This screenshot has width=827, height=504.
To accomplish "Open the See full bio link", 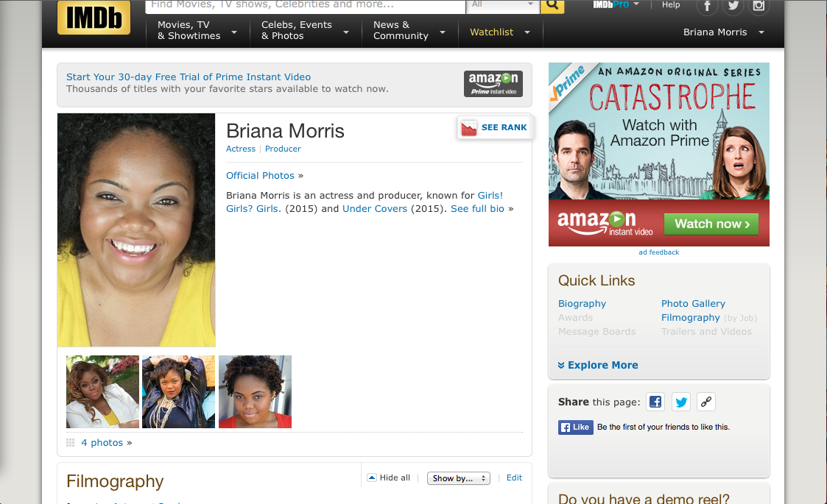I will [x=477, y=208].
